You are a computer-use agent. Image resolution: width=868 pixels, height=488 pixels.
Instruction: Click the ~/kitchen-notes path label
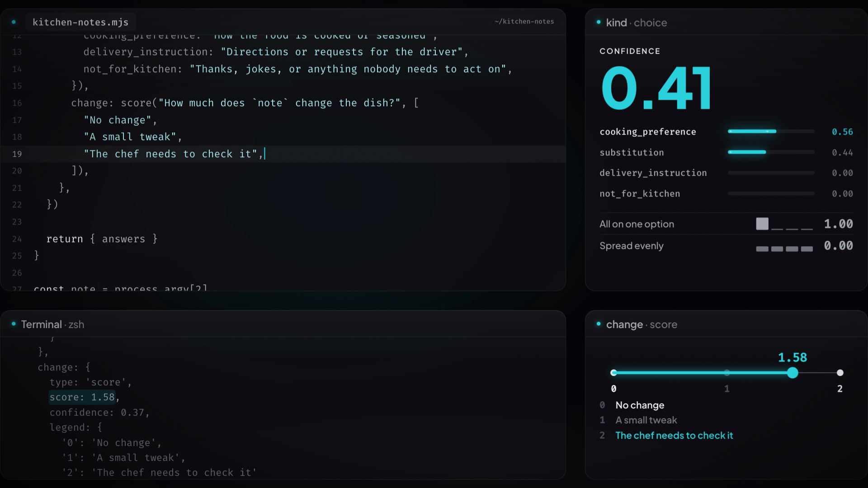coord(524,21)
